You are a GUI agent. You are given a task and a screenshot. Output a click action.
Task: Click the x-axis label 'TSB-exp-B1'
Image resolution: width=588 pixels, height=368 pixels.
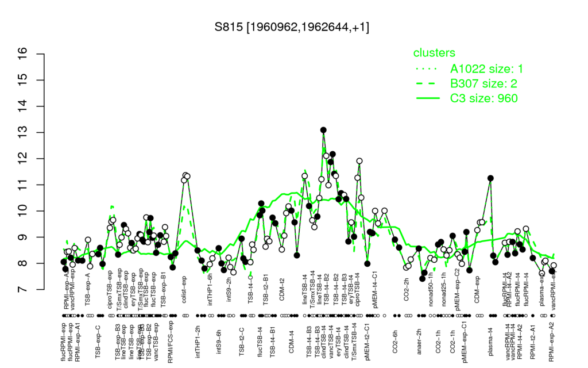coord(163,289)
